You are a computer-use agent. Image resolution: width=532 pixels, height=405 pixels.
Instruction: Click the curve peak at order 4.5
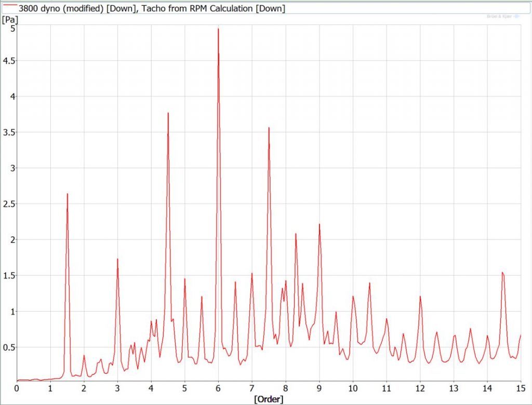point(168,113)
